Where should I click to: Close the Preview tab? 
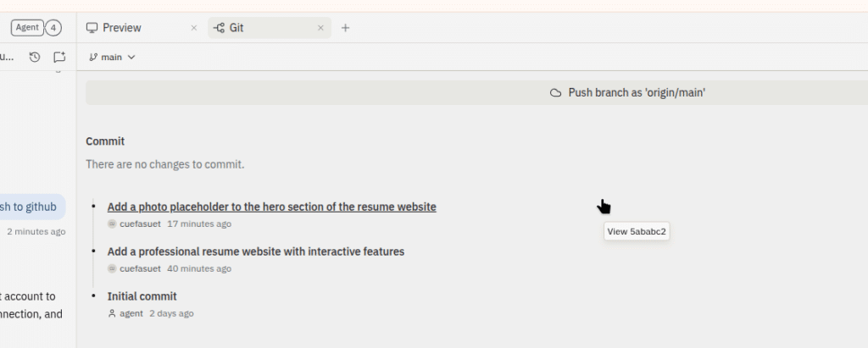[193, 28]
